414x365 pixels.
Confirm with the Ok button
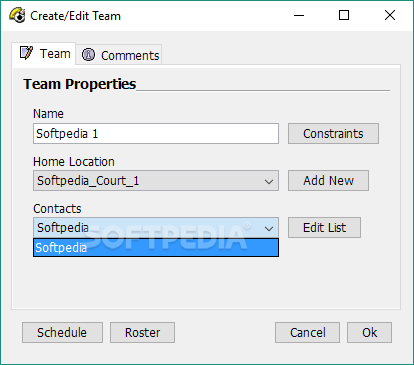(369, 333)
